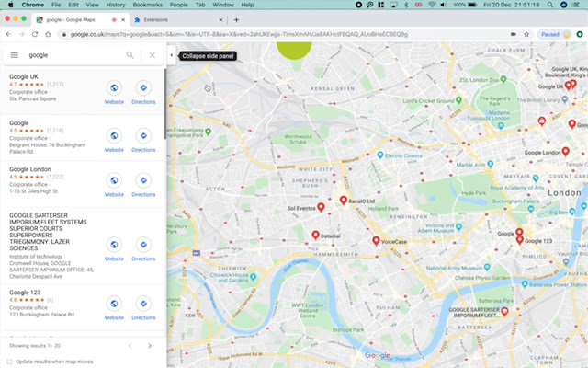588x368 pixels.
Task: Collapse the side panel arrow
Action: click(172, 55)
